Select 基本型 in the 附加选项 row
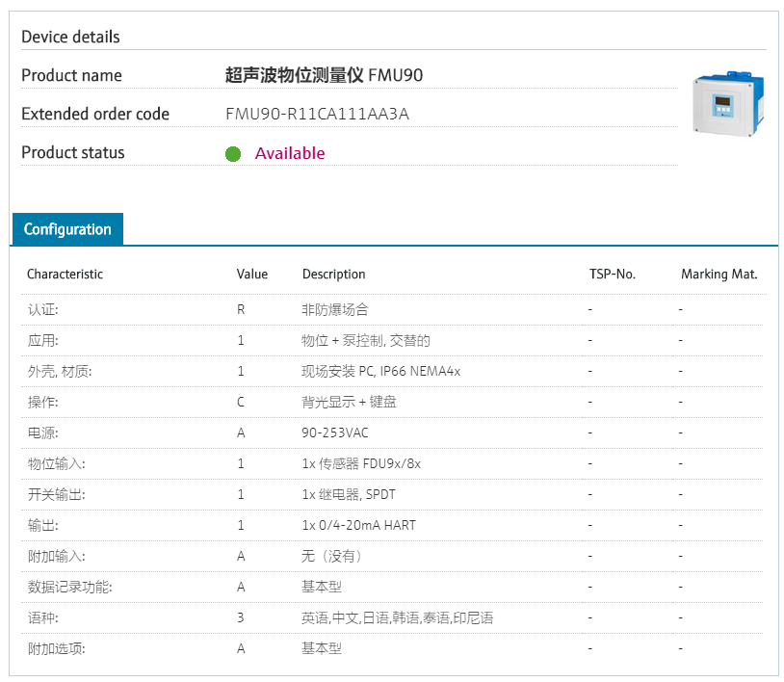Image resolution: width=784 pixels, height=682 pixels. click(321, 649)
